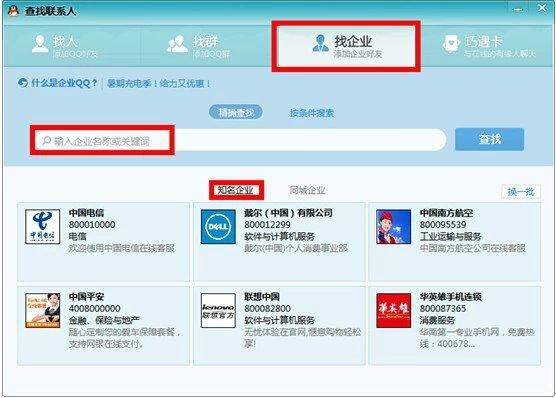Select the 知名企业 sub-tab
556x398 pixels.
click(x=235, y=190)
